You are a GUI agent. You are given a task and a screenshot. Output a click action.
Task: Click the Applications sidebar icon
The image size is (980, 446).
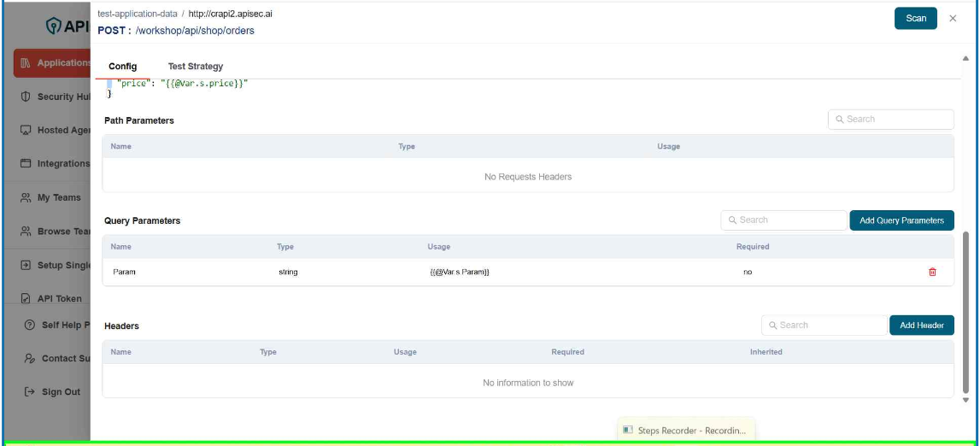(26, 63)
